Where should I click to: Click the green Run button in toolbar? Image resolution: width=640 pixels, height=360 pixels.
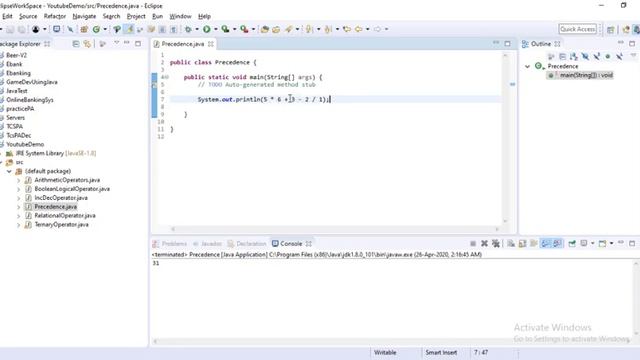(207, 29)
